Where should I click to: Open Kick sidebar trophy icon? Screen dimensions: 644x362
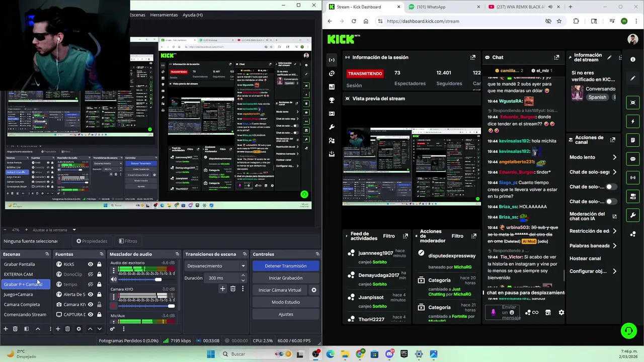[x=332, y=101]
